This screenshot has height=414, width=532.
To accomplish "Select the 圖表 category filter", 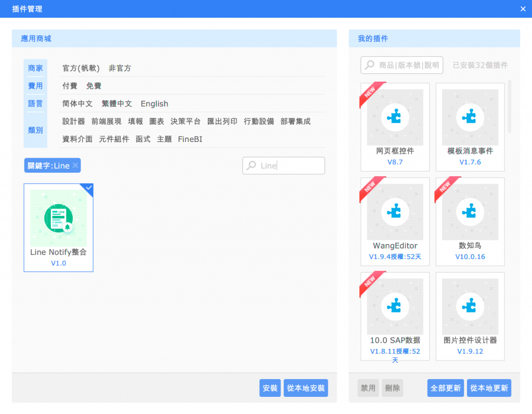I will coord(157,121).
